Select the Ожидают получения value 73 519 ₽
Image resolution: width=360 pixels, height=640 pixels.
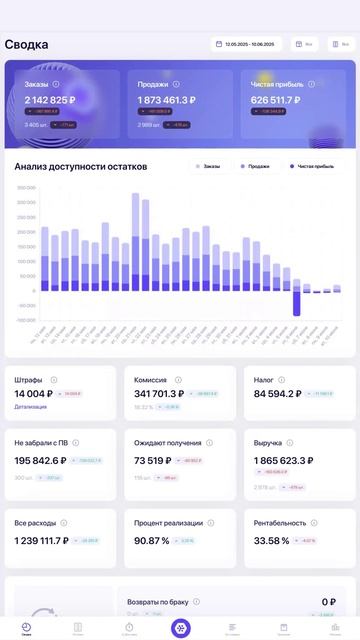[x=153, y=461]
